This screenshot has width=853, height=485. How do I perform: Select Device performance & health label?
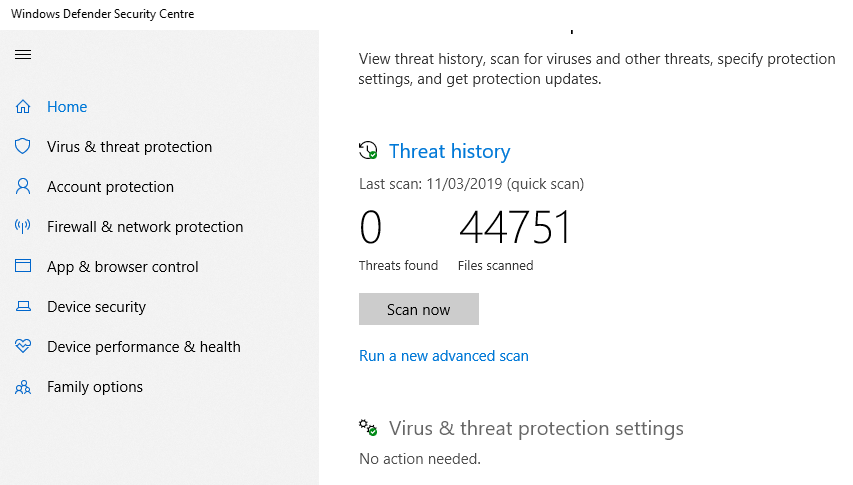[x=144, y=347]
